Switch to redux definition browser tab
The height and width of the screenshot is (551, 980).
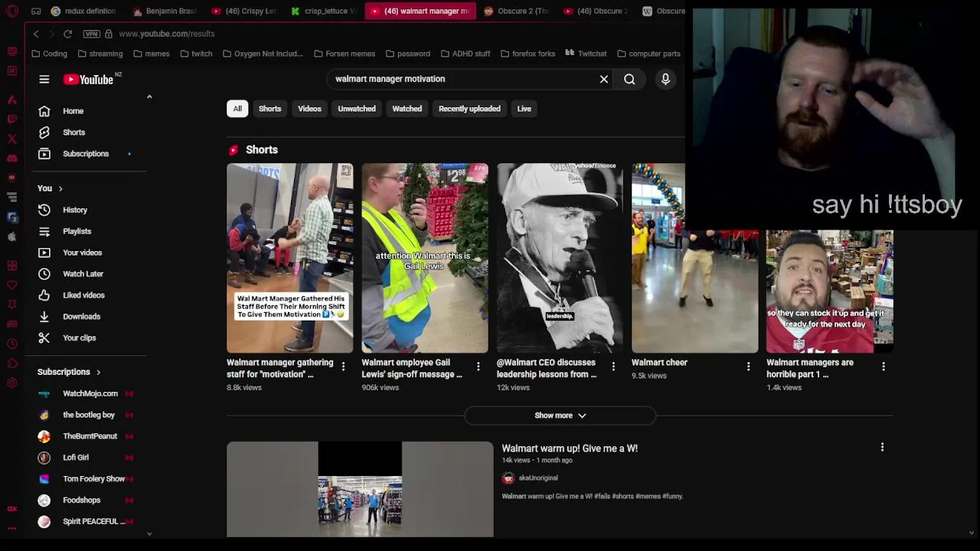(83, 11)
